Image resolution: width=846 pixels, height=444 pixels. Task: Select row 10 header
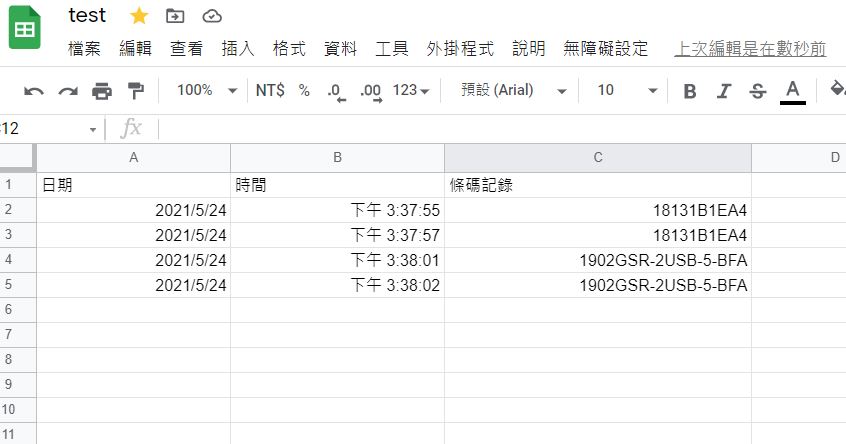[18, 409]
